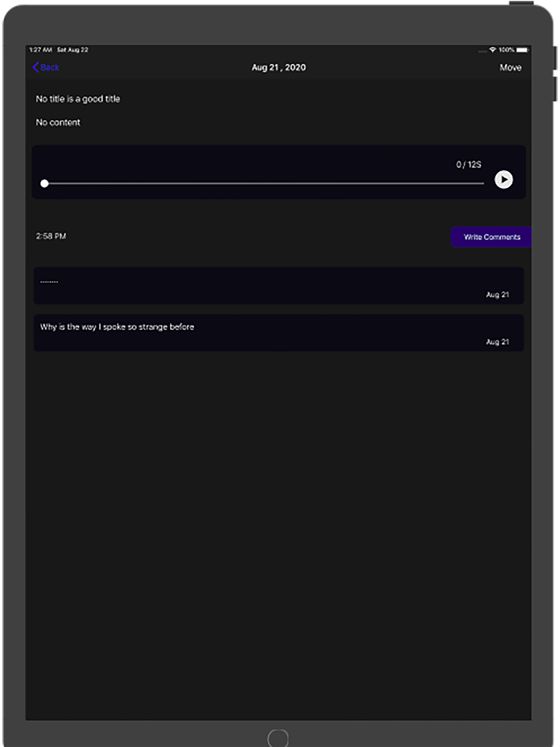Select the Back text label
Viewport: 560px width, 747px height.
pos(50,67)
